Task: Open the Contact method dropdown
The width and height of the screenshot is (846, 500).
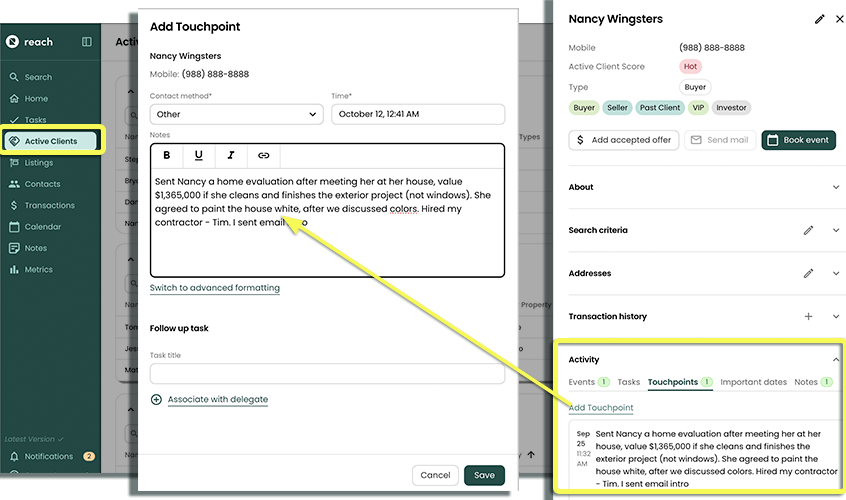Action: [236, 114]
